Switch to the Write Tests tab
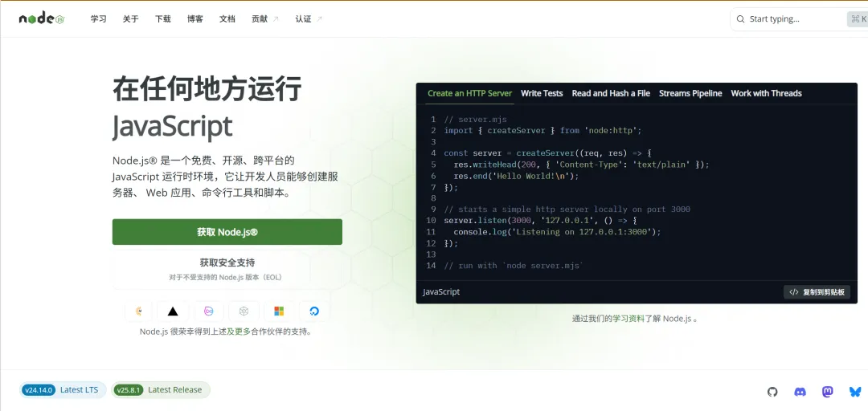Image resolution: width=868 pixels, height=411 pixels. 542,93
